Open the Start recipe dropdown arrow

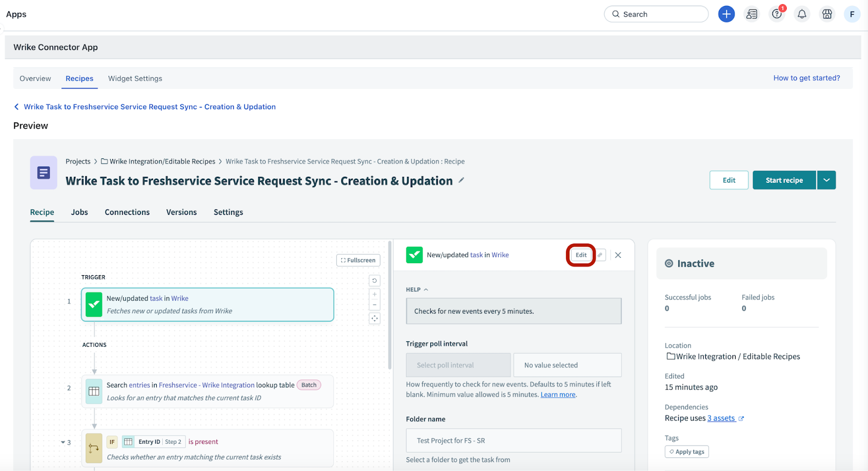click(826, 180)
